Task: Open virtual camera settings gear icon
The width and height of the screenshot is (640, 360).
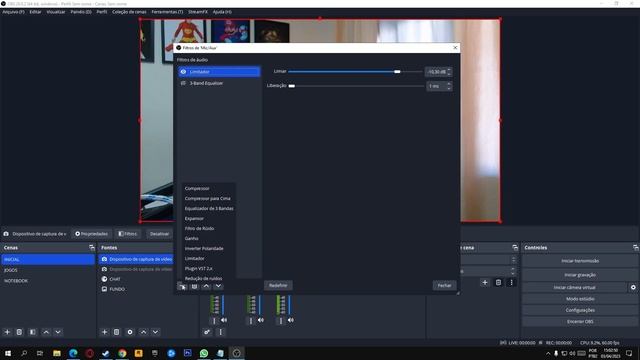Action: [633, 287]
